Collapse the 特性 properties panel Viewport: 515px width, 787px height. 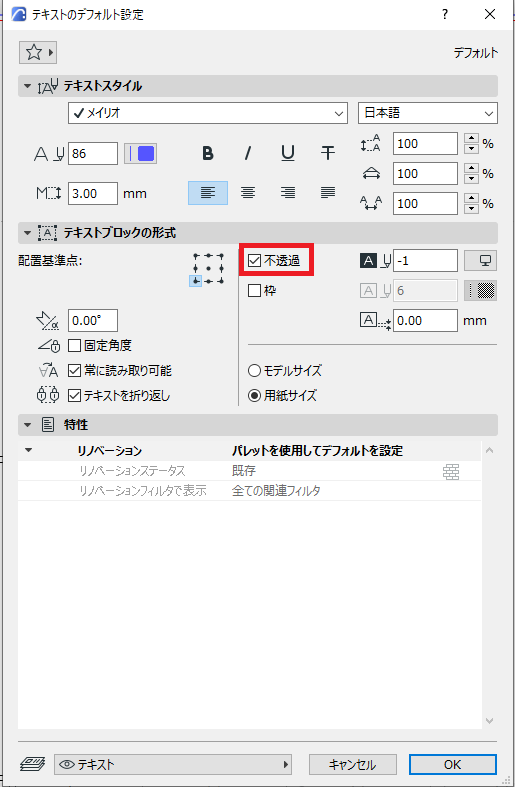point(27,425)
